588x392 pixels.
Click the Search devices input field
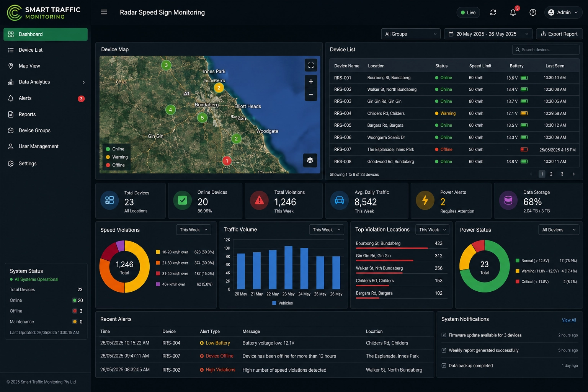pos(546,50)
